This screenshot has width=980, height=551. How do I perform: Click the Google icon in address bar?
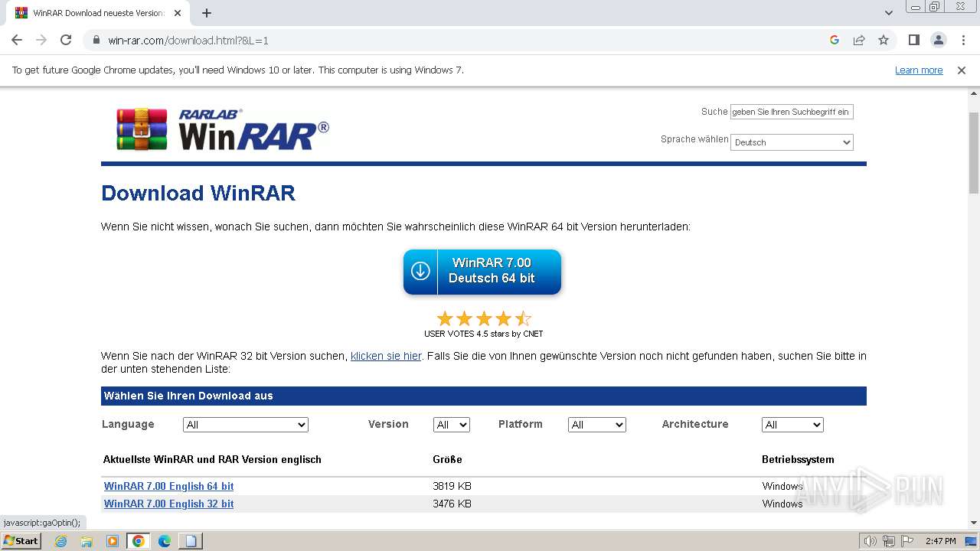pyautogui.click(x=835, y=40)
